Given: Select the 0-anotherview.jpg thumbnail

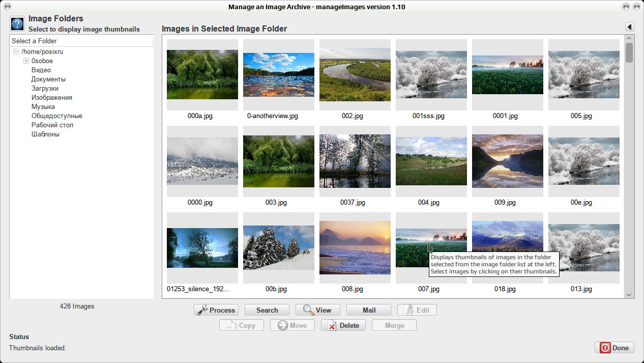Looking at the screenshot, I should pos(279,75).
